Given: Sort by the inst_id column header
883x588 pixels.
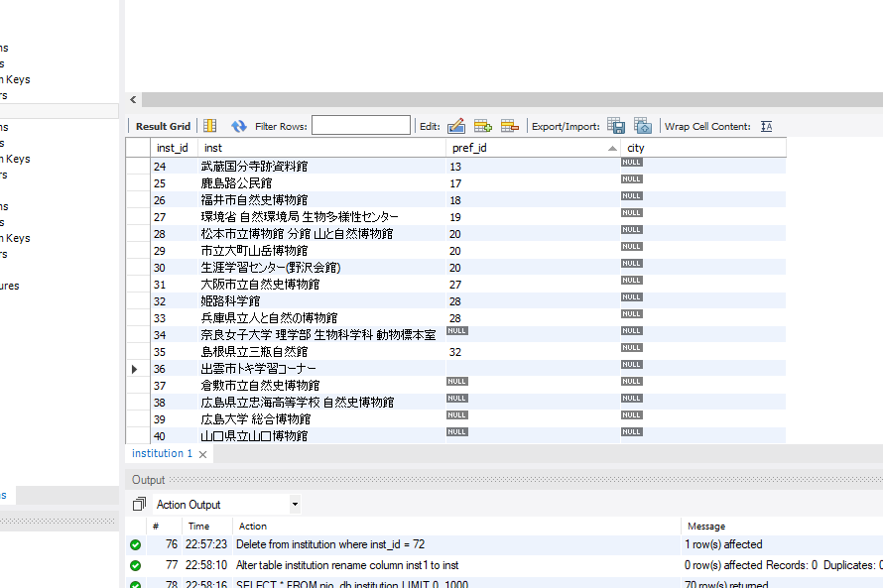Looking at the screenshot, I should pyautogui.click(x=173, y=148).
